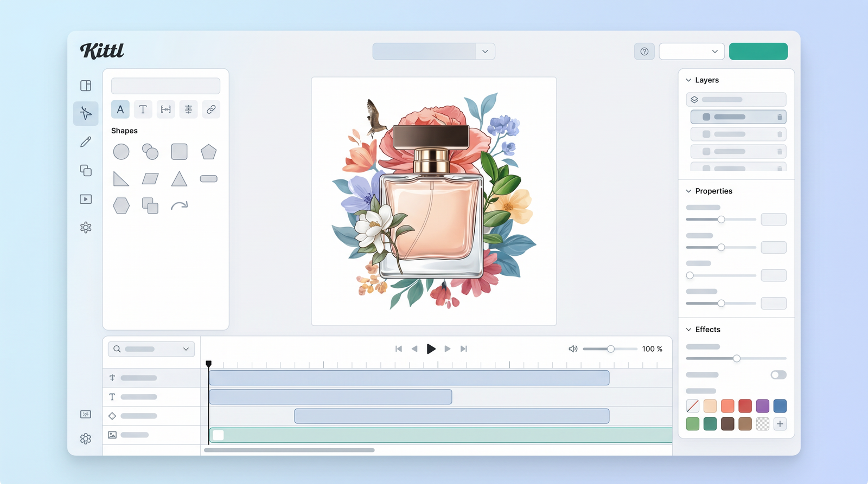Image resolution: width=868 pixels, height=484 pixels.
Task: Insert the equilateral triangle shape
Action: 179,179
